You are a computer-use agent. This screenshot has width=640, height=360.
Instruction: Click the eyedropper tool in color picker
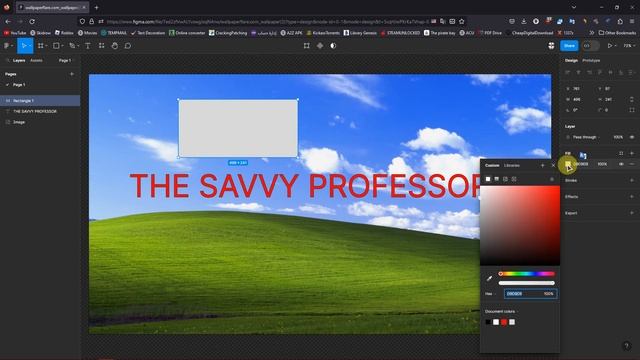click(x=489, y=278)
